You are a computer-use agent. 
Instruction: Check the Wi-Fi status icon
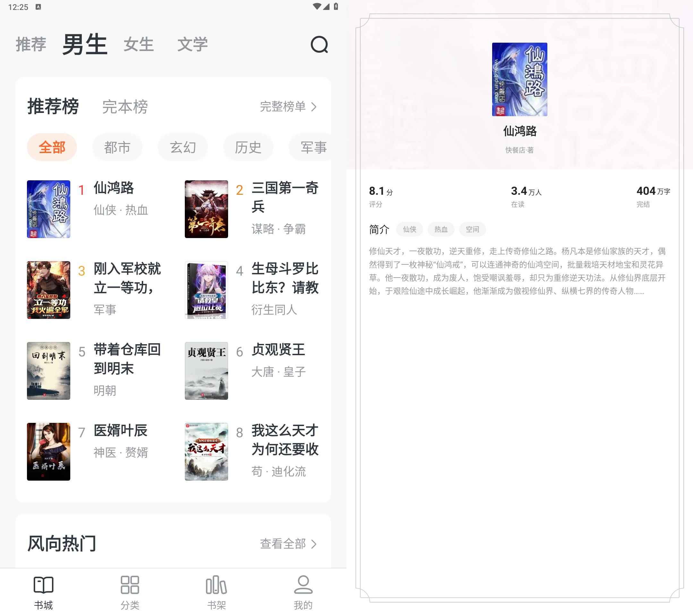[317, 6]
